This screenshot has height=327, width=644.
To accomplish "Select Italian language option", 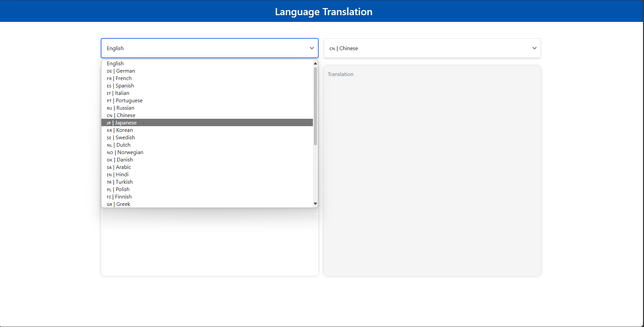I will pos(118,93).
